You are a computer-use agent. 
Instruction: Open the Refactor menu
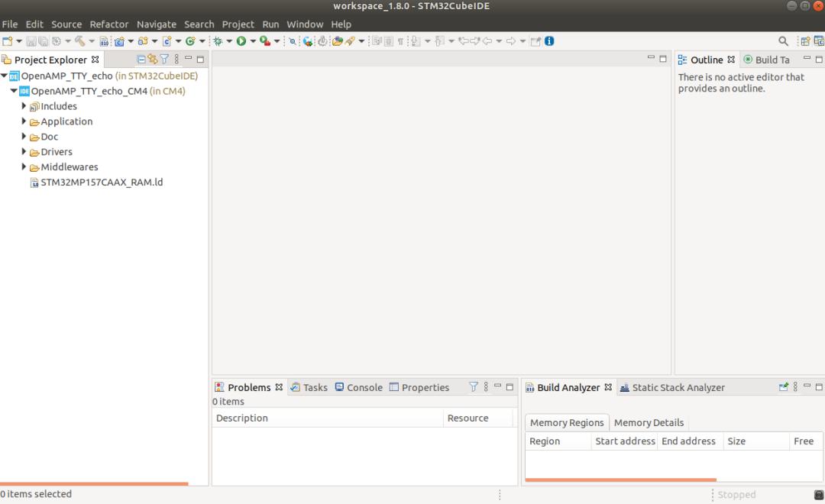[x=109, y=24]
